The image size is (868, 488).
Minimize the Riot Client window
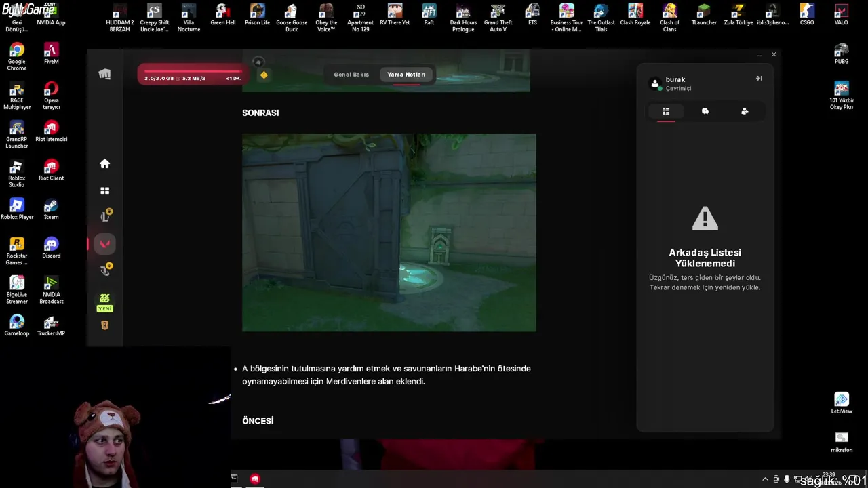tap(759, 55)
